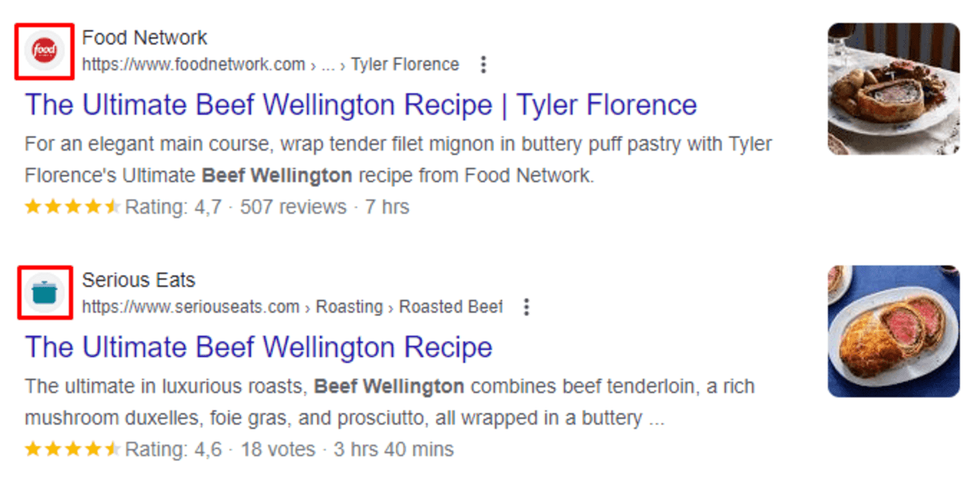Open three-dot menu for Serious Eats result

pyautogui.click(x=527, y=308)
